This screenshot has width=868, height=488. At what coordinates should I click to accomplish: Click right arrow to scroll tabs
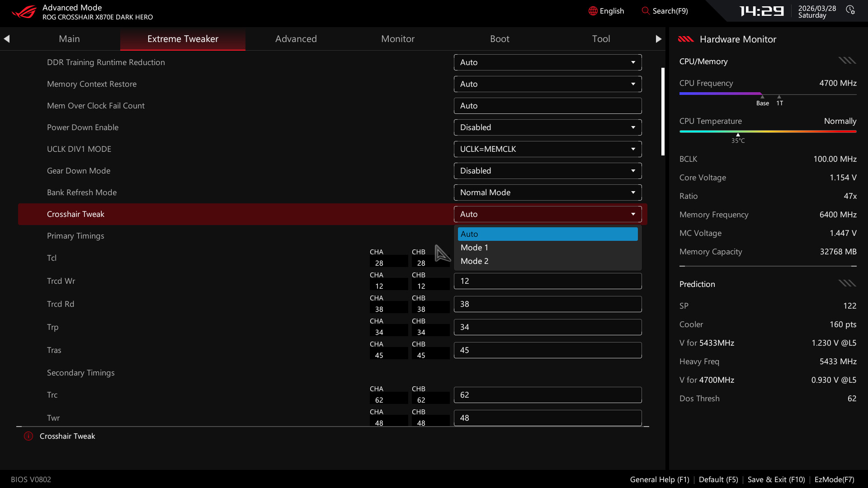(x=658, y=39)
